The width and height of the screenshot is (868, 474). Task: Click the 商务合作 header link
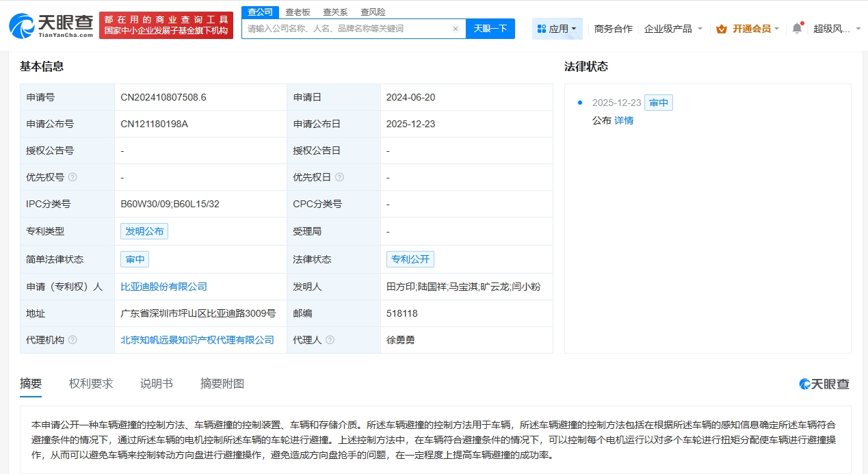tap(613, 29)
